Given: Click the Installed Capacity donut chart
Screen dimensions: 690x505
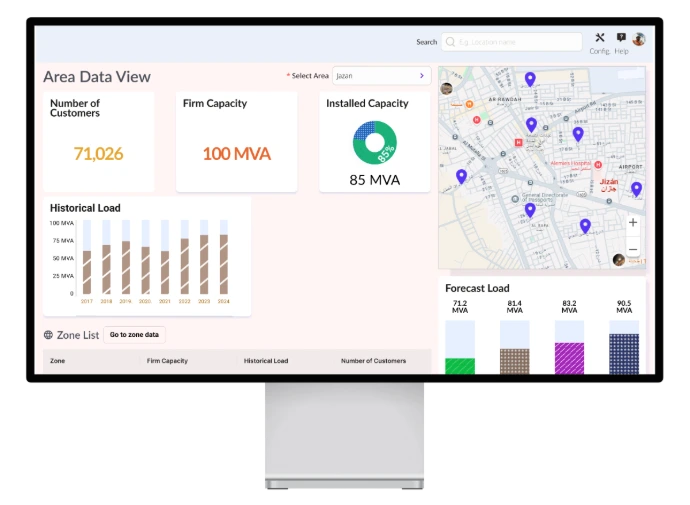Looking at the screenshot, I should (375, 143).
